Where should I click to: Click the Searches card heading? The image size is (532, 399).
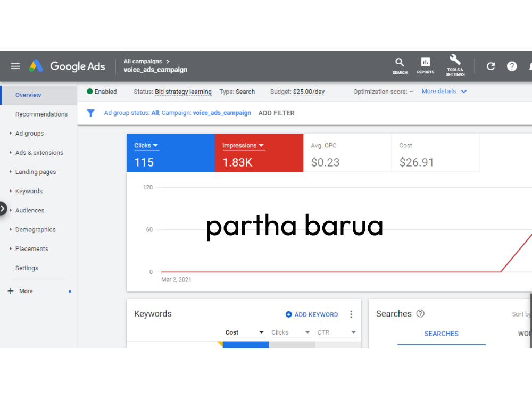[x=394, y=314]
